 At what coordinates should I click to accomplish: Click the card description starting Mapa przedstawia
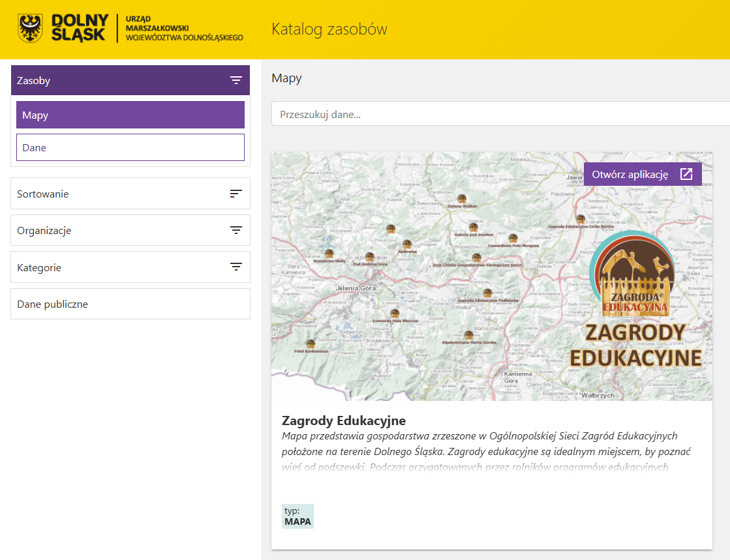coord(486,452)
